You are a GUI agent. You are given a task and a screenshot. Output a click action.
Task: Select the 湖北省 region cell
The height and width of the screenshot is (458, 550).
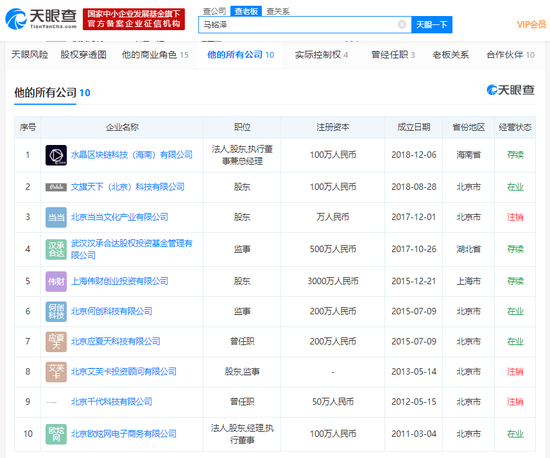pyautogui.click(x=469, y=249)
